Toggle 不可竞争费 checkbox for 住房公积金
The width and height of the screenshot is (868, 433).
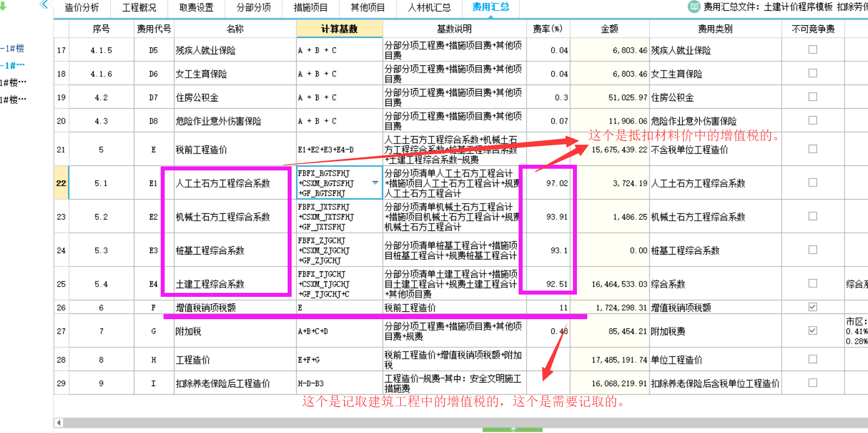click(813, 97)
